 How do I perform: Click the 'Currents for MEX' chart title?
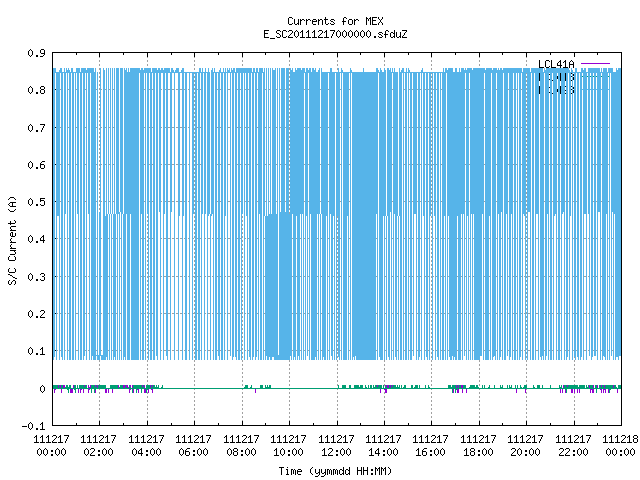coord(335,21)
